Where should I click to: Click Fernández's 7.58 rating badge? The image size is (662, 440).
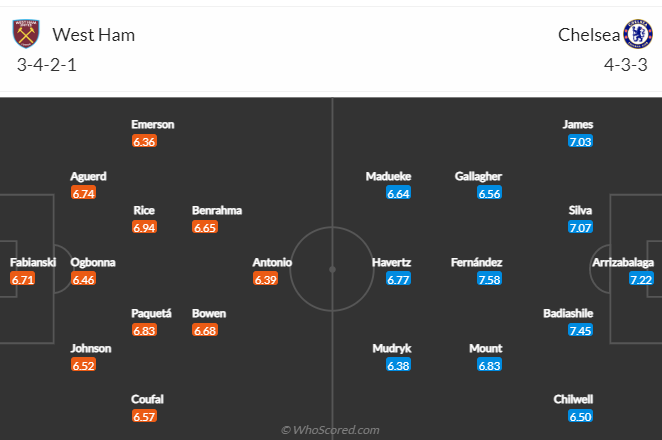pyautogui.click(x=489, y=279)
